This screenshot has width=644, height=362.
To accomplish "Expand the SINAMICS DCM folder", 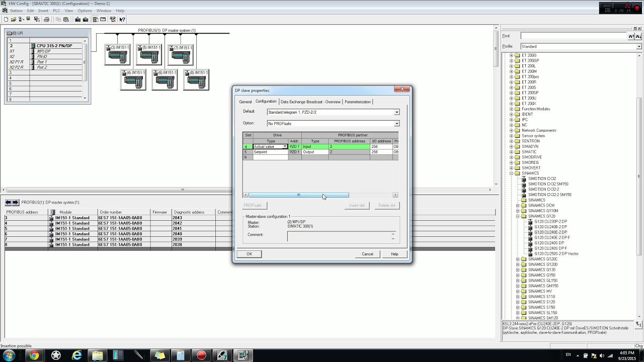I will (x=518, y=206).
